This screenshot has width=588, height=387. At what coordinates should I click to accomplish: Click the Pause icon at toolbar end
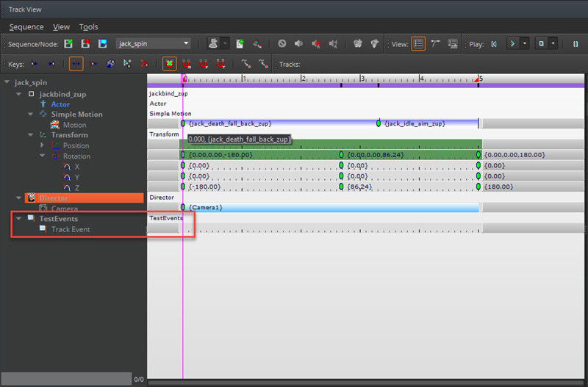click(x=576, y=44)
